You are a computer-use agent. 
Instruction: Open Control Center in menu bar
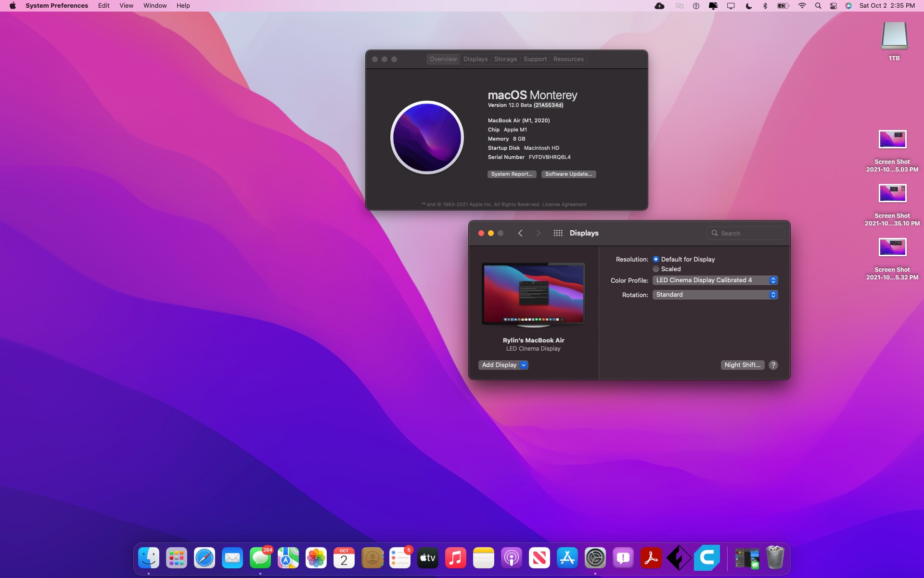(834, 6)
